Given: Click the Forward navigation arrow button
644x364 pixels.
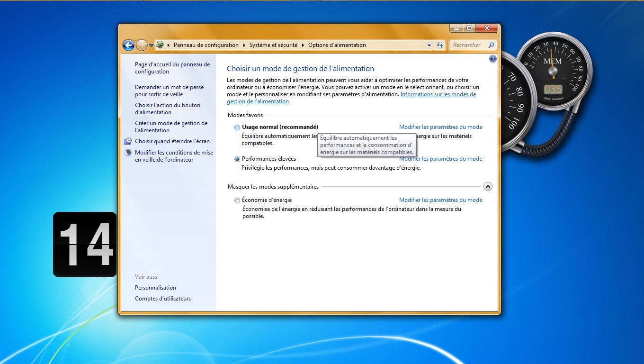Looking at the screenshot, I should coord(142,45).
